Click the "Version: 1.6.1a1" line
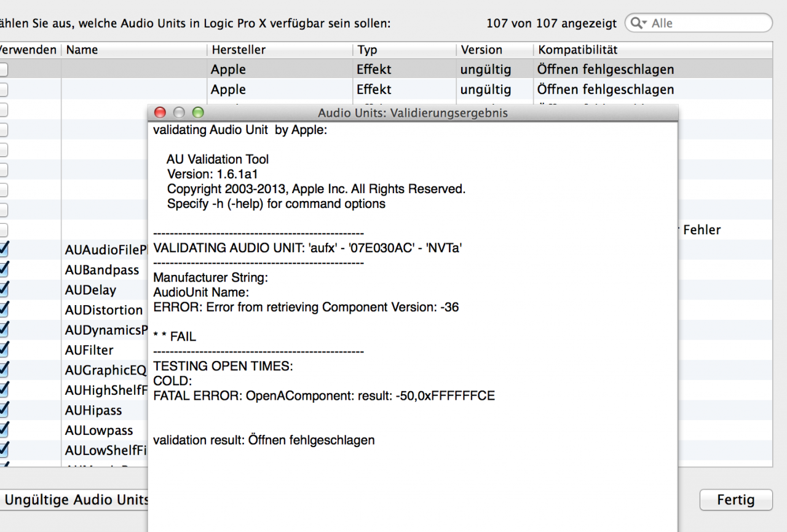This screenshot has height=532, width=787. [212, 174]
